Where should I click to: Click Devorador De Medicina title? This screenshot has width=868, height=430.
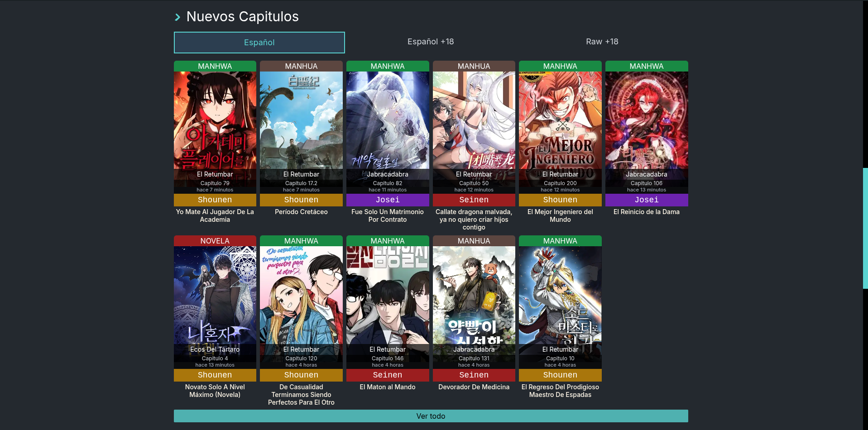(x=474, y=387)
